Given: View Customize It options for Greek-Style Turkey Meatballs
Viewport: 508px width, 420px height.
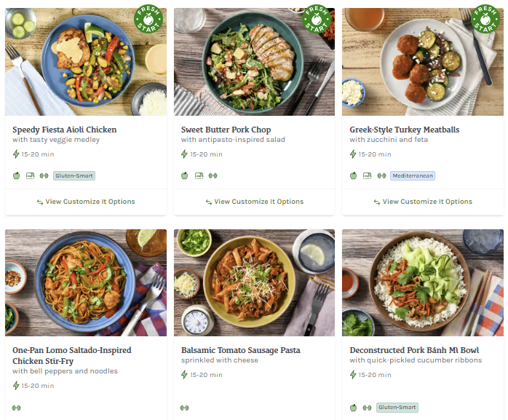Looking at the screenshot, I should point(423,202).
